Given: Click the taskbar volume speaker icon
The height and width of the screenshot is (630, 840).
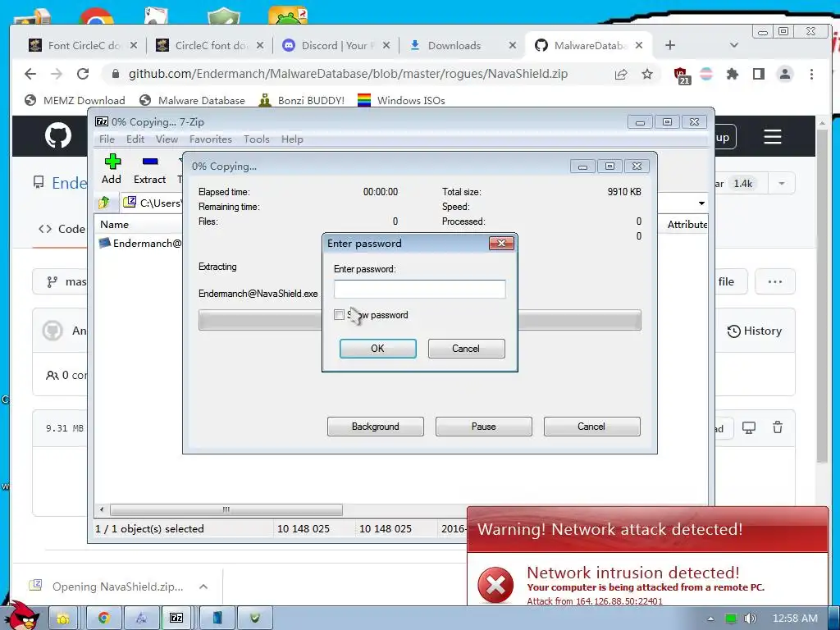Looking at the screenshot, I should 750,619.
